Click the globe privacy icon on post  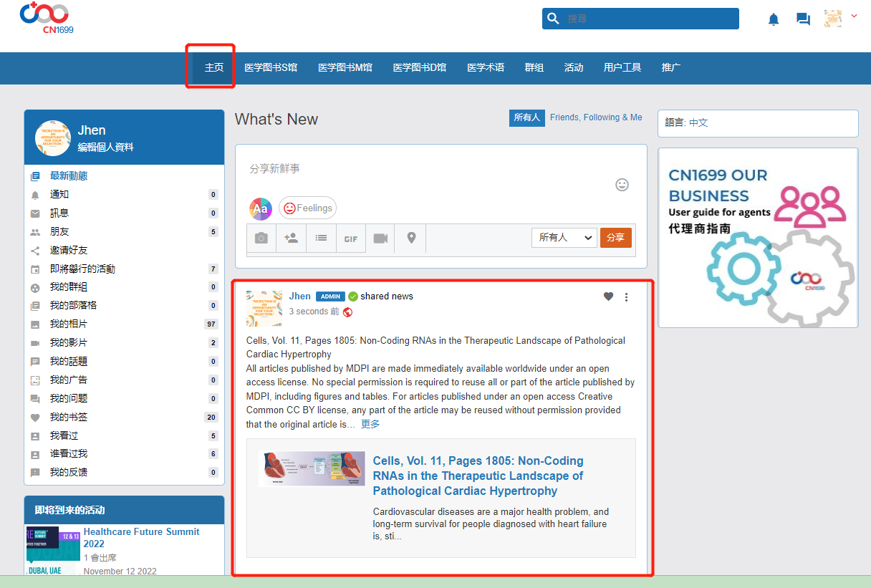pos(348,312)
